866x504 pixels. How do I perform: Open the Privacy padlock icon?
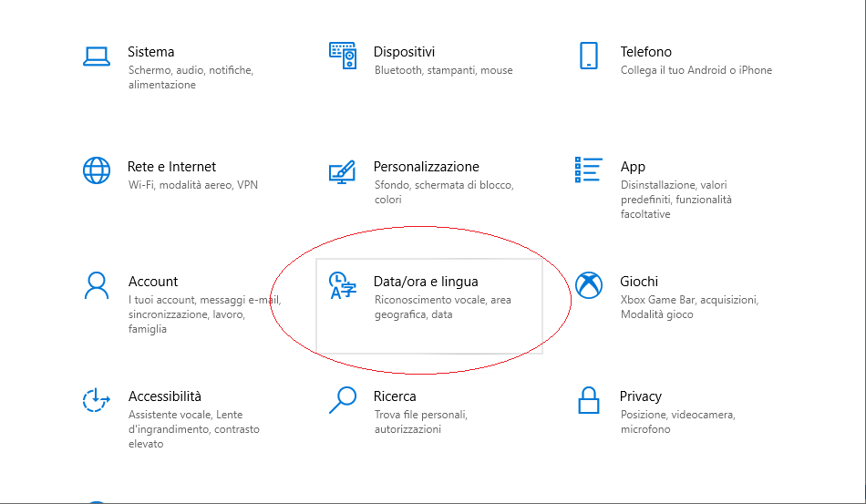click(x=589, y=400)
